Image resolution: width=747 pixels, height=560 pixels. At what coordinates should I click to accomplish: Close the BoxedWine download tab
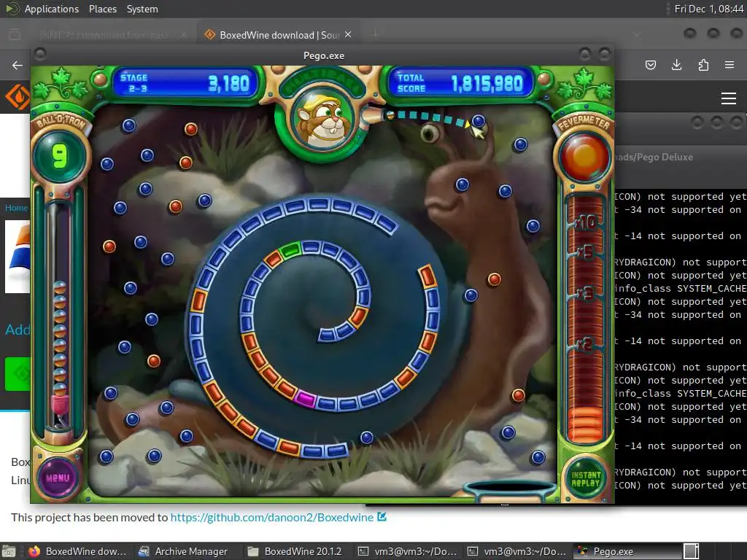(348, 34)
